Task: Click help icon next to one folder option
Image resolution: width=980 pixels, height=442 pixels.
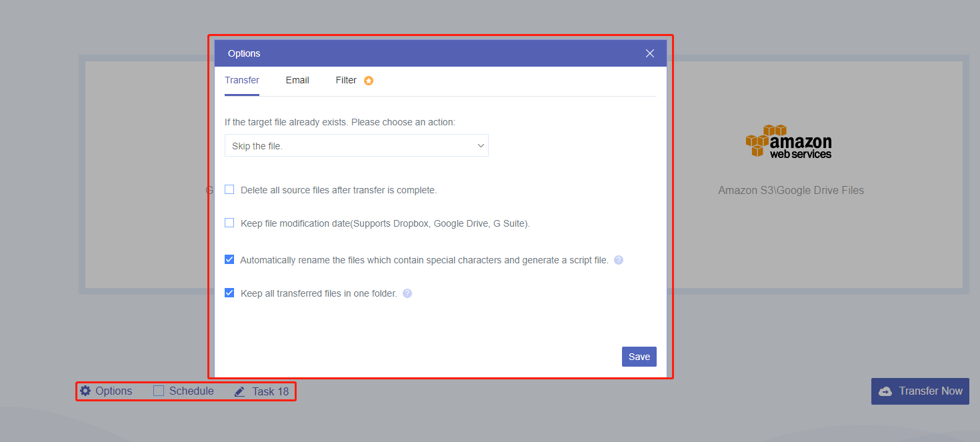Action: tap(407, 293)
